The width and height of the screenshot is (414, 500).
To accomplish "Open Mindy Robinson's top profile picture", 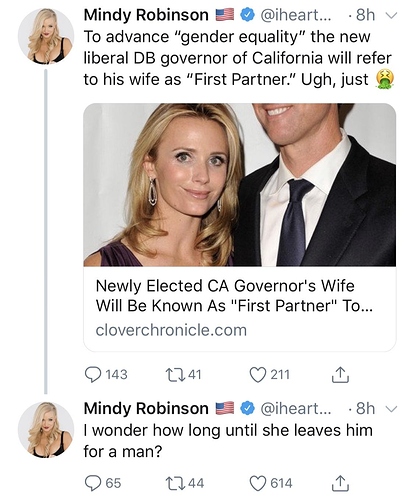I will (x=46, y=36).
